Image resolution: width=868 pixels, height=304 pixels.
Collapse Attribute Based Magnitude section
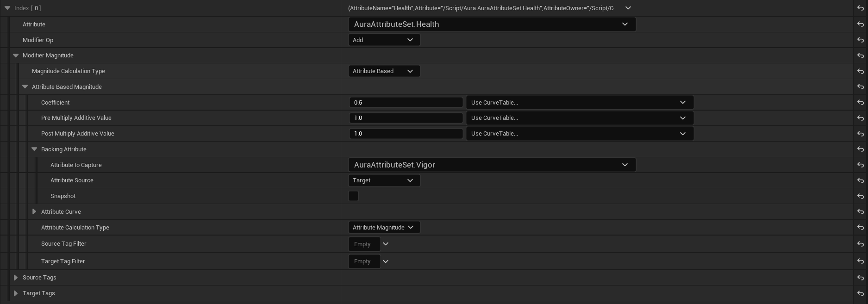(25, 87)
